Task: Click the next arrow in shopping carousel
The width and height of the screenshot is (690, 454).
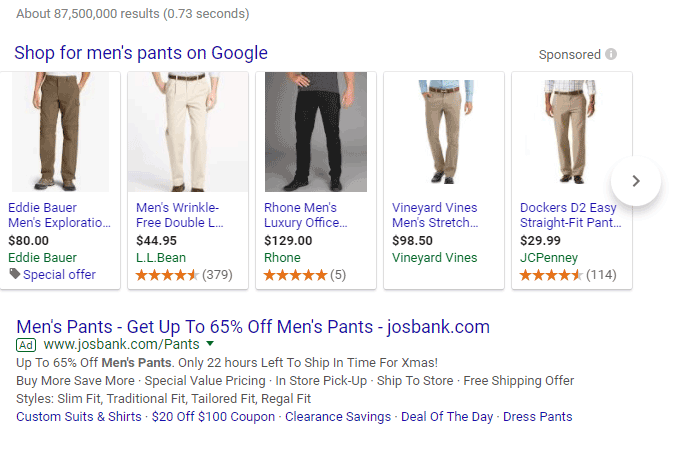Action: click(636, 181)
